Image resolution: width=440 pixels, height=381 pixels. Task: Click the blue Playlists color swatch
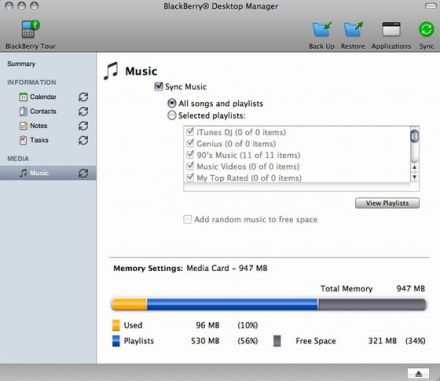(116, 341)
